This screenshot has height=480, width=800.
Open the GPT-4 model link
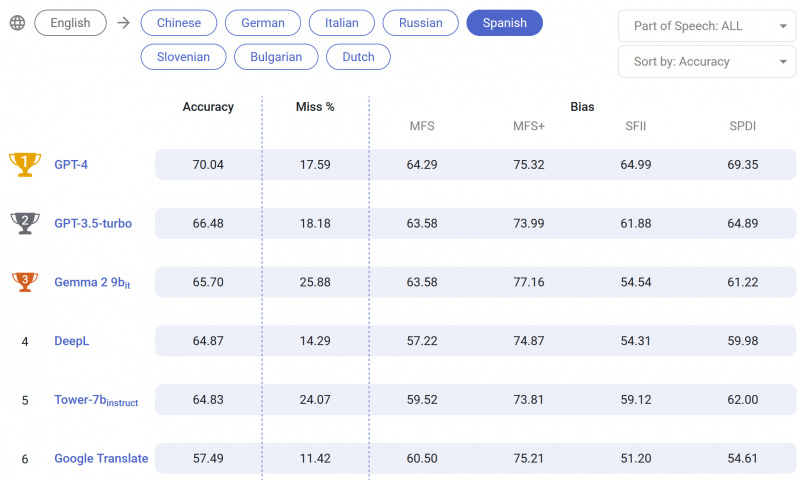point(71,164)
